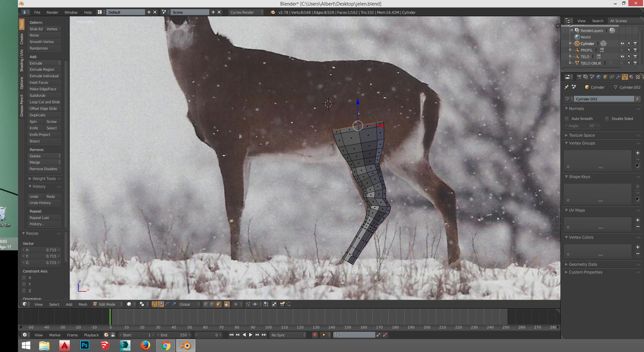Open Object properties cube tab

605,77
